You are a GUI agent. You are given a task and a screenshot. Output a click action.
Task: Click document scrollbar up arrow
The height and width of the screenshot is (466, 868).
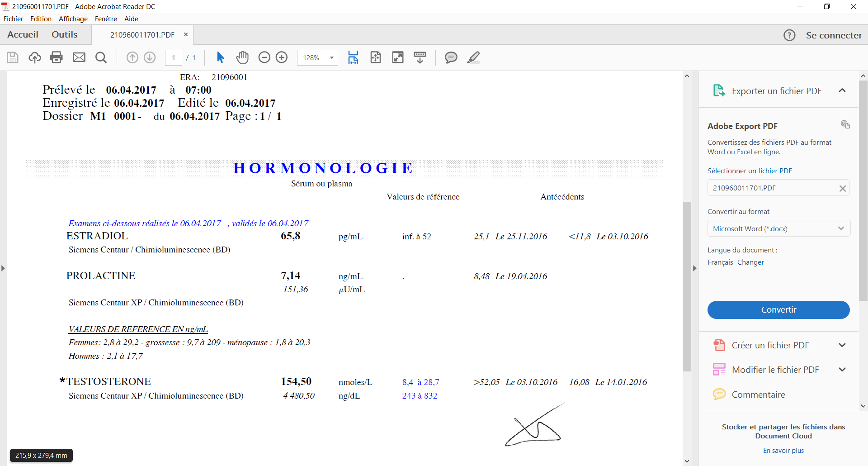687,76
